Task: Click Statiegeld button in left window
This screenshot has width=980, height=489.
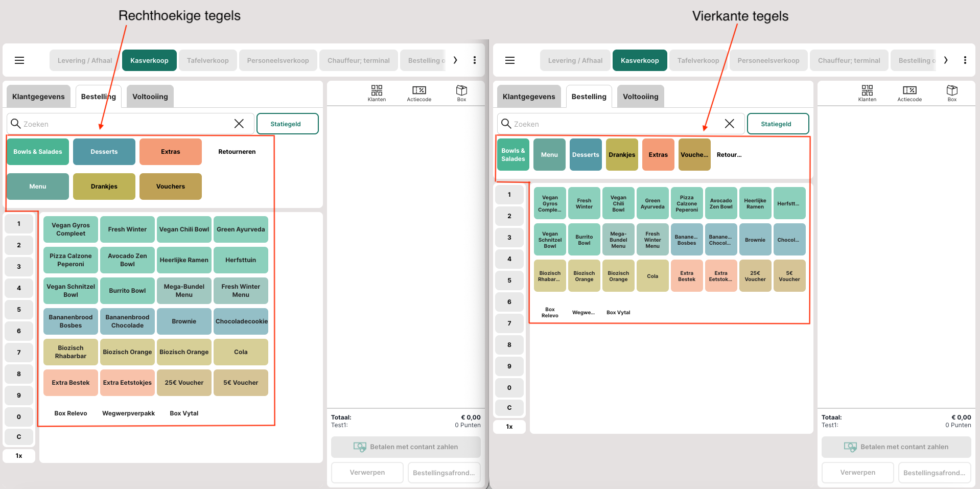Action: coord(287,124)
